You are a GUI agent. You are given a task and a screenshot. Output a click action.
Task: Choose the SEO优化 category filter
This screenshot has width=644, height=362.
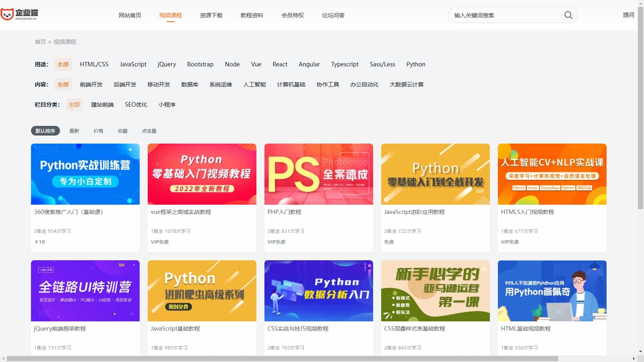[136, 105]
